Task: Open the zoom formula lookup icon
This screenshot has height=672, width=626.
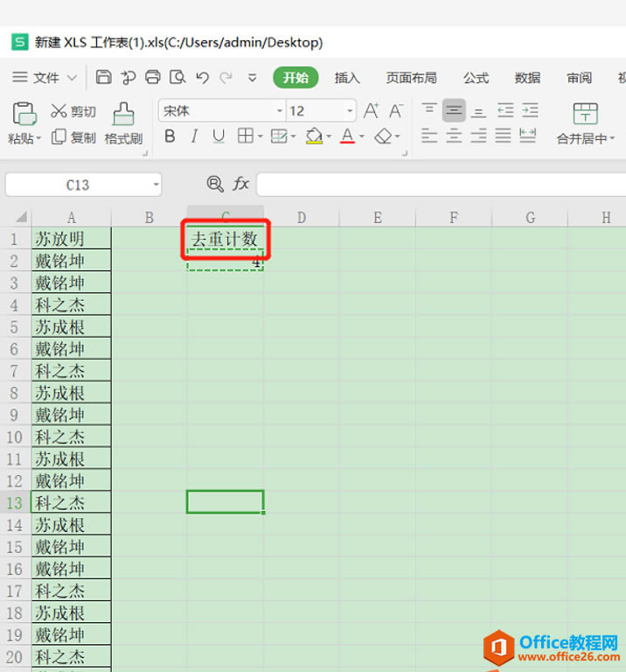Action: click(x=215, y=184)
